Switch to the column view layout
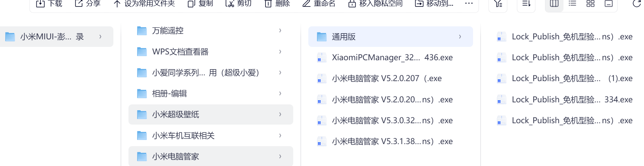Viewport: 644px width, 166px height. [554, 4]
